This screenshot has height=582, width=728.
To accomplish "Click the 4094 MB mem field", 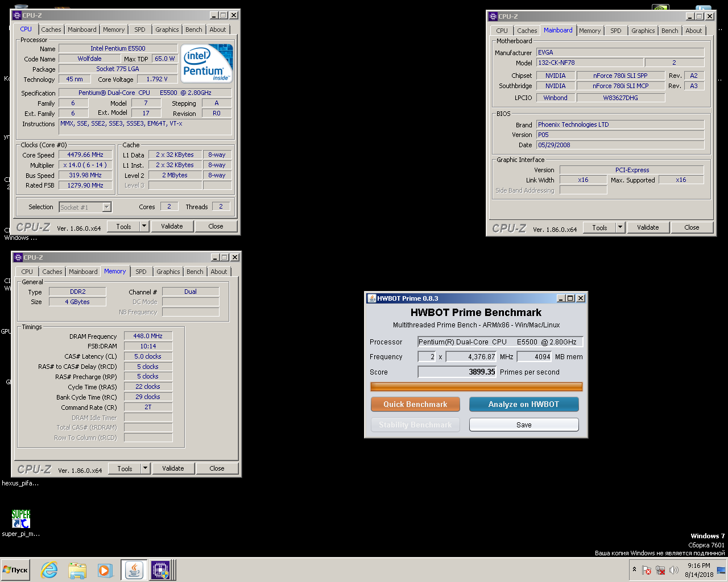I will pos(535,357).
